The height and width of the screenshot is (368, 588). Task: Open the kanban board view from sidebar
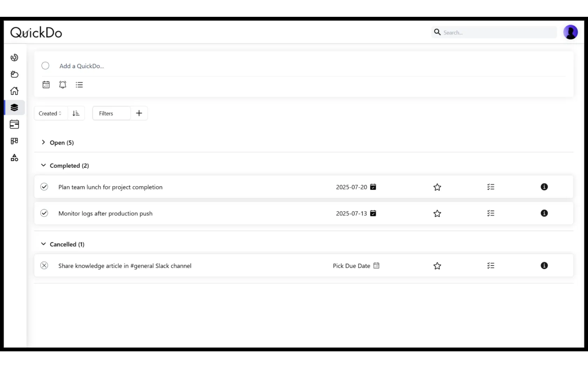pos(14,141)
